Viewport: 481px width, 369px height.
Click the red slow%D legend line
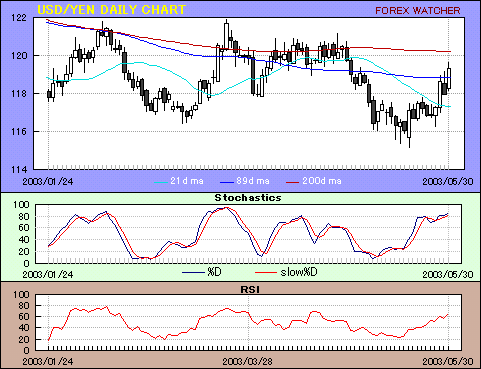[x=266, y=273]
